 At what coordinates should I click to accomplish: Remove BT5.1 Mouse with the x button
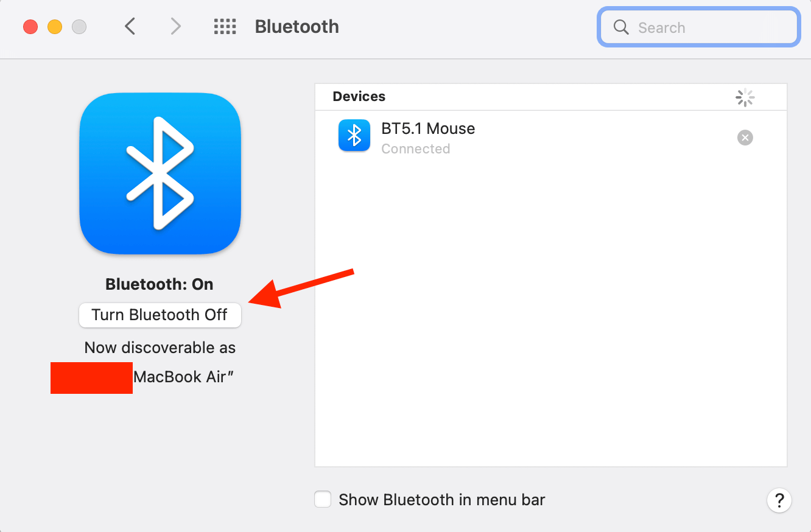coord(745,138)
